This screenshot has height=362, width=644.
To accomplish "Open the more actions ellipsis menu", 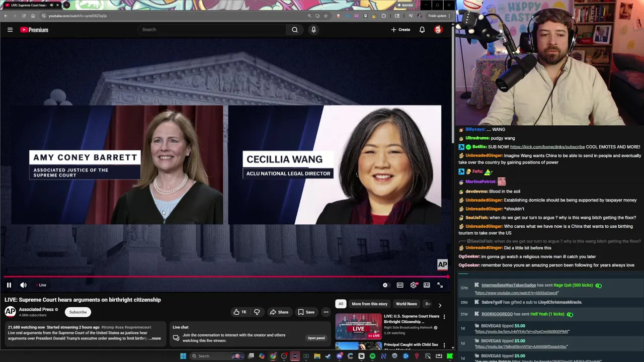I will [x=326, y=312].
